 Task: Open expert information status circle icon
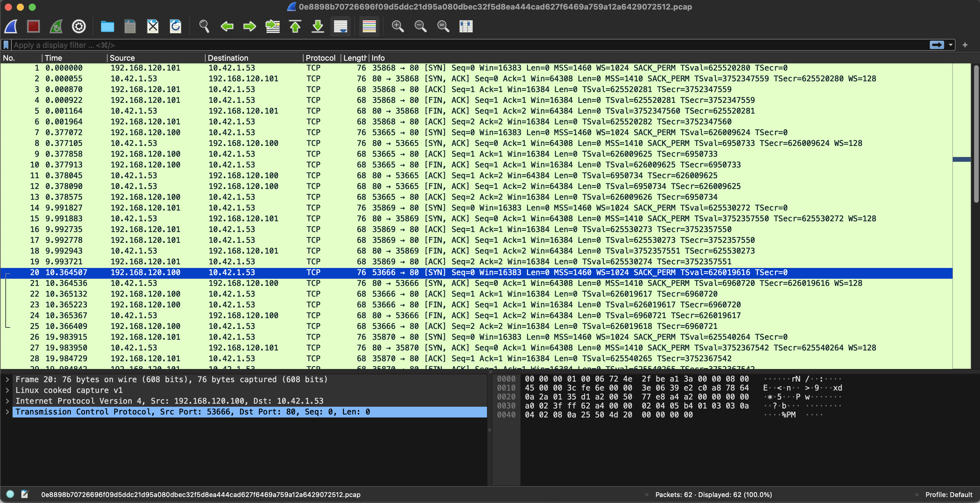(10, 494)
